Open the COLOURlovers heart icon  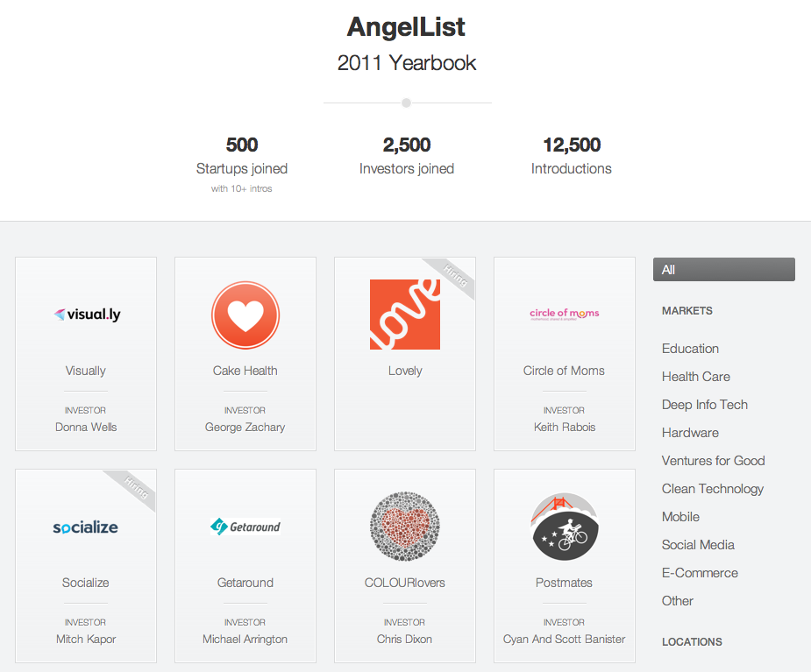pyautogui.click(x=405, y=527)
